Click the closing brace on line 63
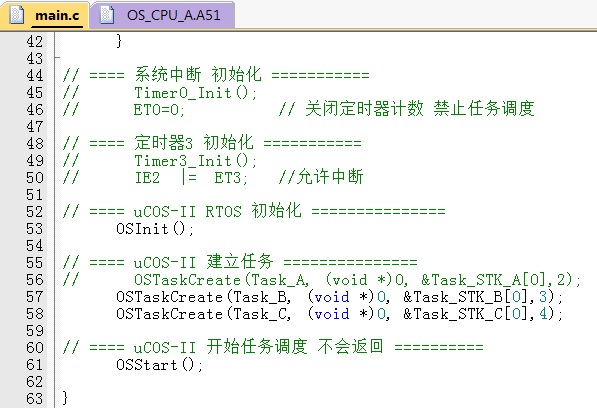This screenshot has width=597, height=408. [x=65, y=398]
